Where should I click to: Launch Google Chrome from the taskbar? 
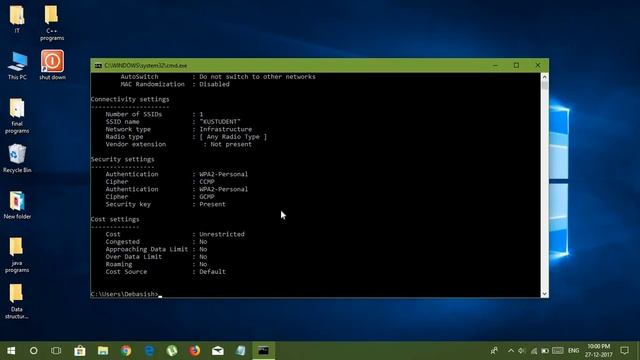pos(126,351)
